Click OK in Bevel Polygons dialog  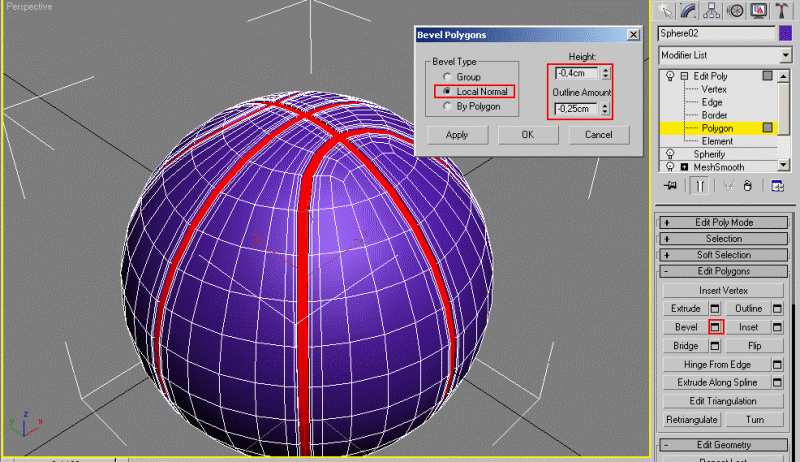(x=528, y=135)
